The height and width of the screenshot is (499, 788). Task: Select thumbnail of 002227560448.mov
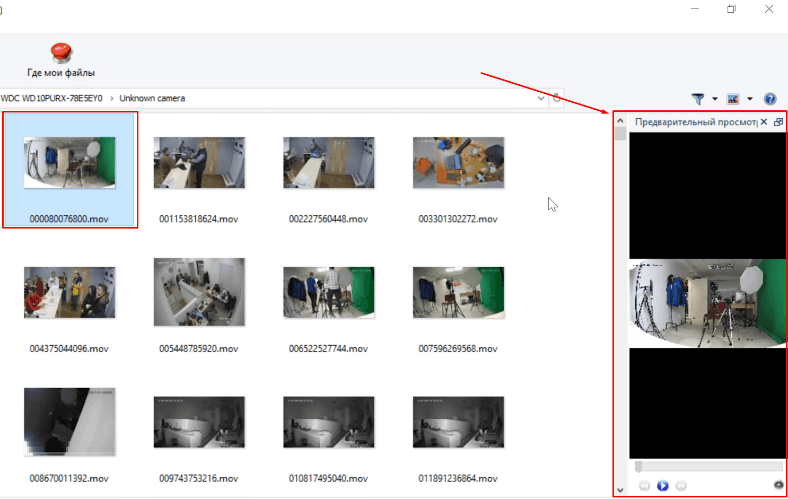(x=329, y=162)
